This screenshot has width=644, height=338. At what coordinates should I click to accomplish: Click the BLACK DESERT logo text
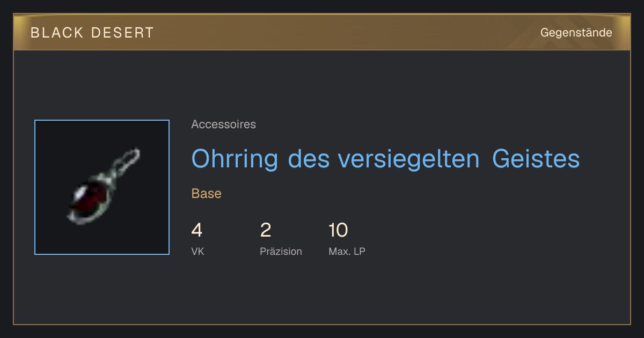click(92, 33)
